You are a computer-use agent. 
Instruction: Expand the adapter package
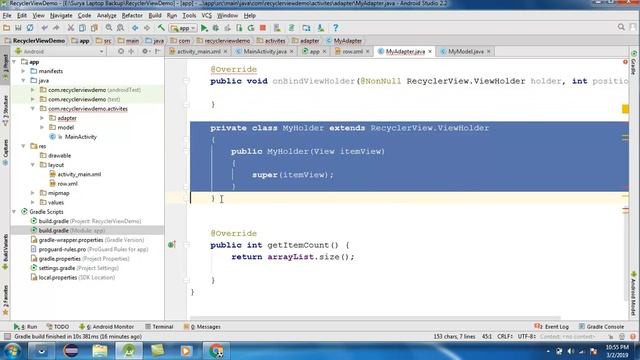(42, 118)
